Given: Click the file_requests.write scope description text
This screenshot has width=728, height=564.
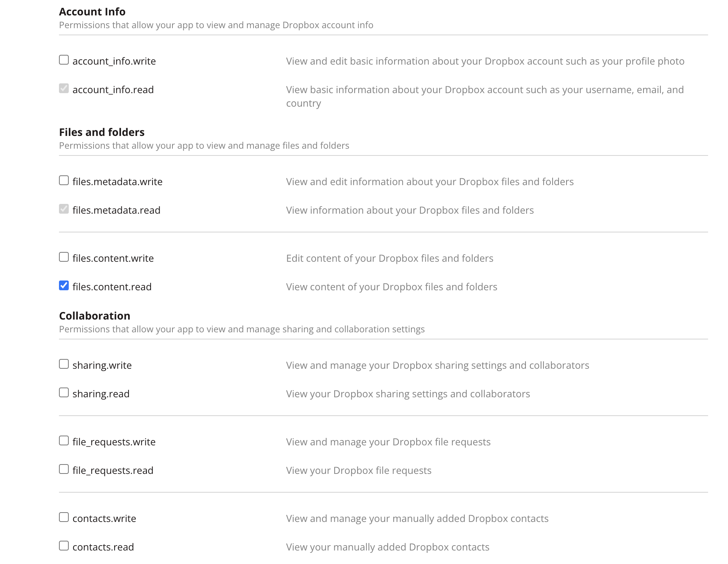Looking at the screenshot, I should [388, 442].
